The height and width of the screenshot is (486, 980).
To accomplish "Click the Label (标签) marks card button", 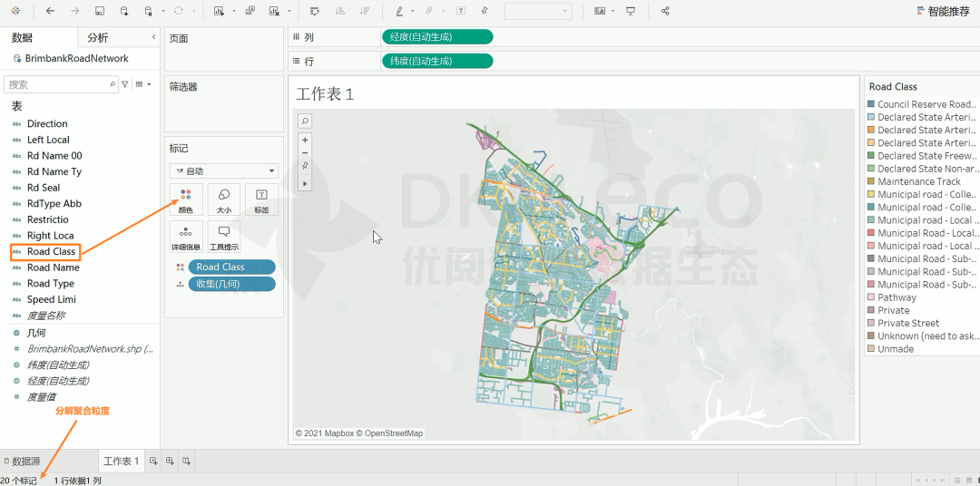I will pos(261,199).
